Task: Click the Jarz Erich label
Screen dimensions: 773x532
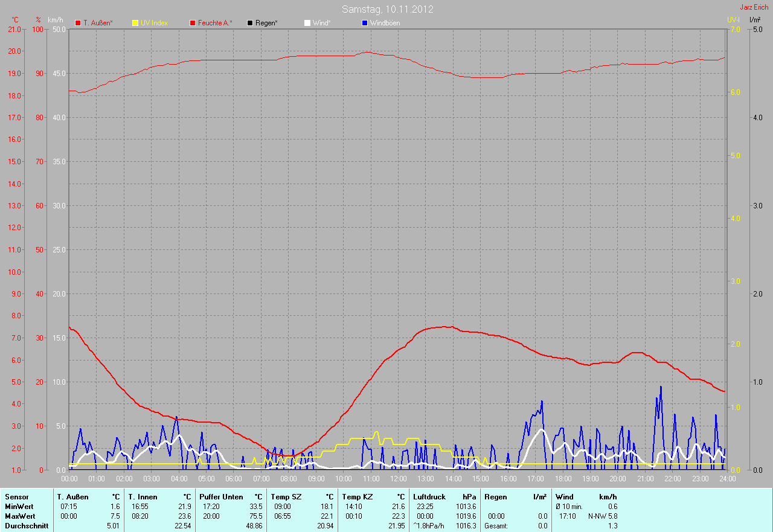Action: pos(754,7)
